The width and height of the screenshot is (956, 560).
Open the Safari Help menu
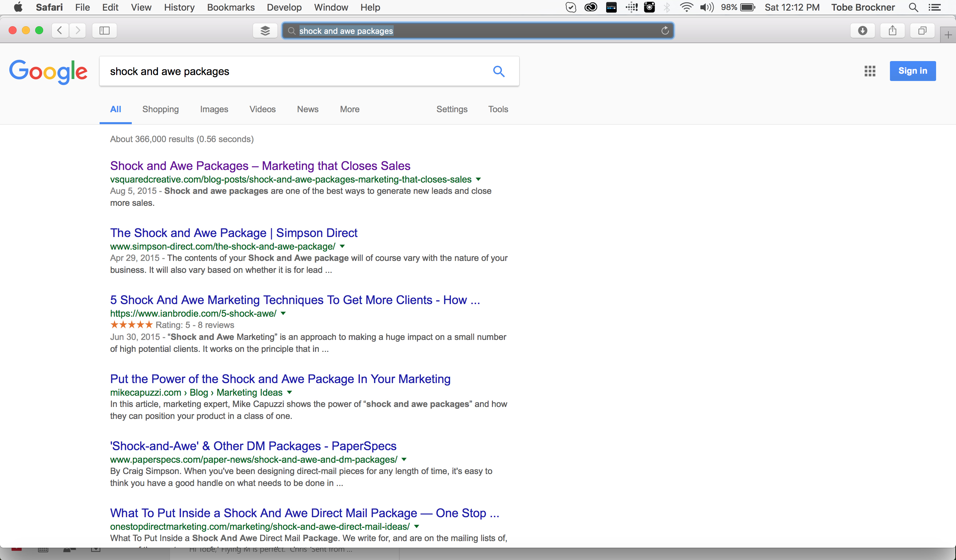370,7
